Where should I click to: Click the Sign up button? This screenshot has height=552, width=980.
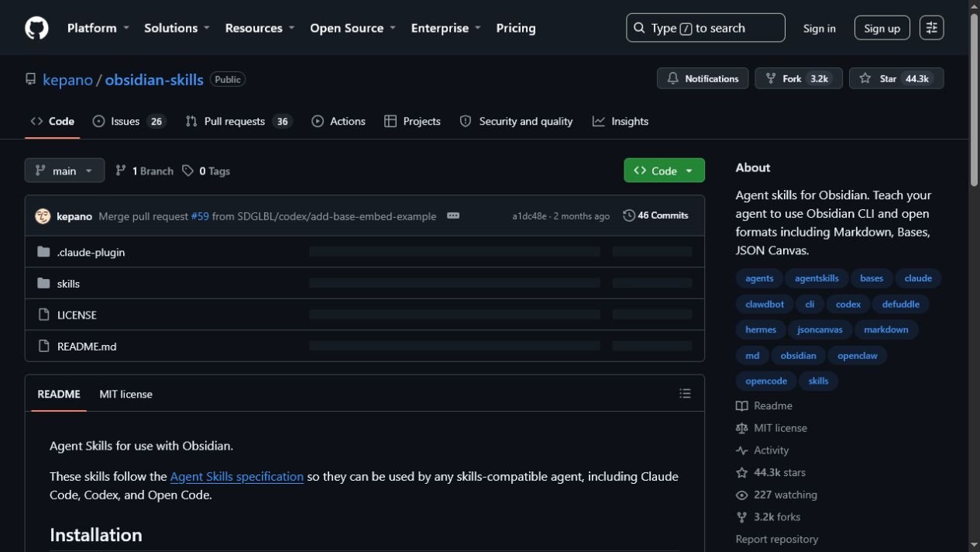pyautogui.click(x=882, y=28)
